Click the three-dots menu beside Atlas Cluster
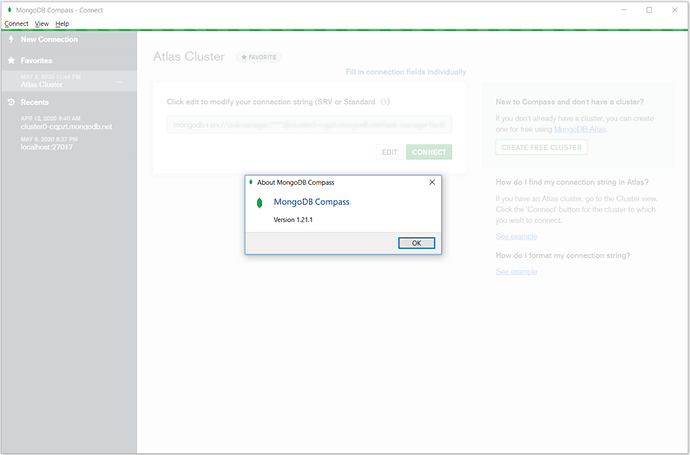This screenshot has width=690, height=455. pyautogui.click(x=120, y=84)
